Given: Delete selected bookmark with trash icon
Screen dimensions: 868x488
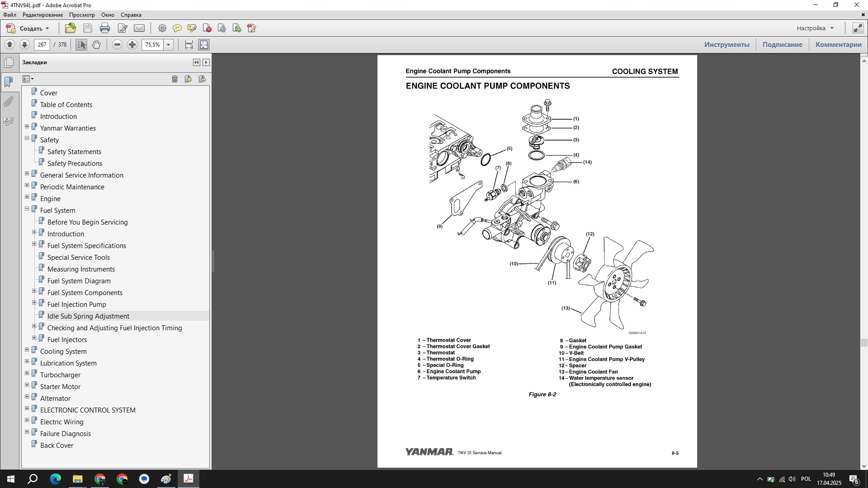Looking at the screenshot, I should coord(175,79).
